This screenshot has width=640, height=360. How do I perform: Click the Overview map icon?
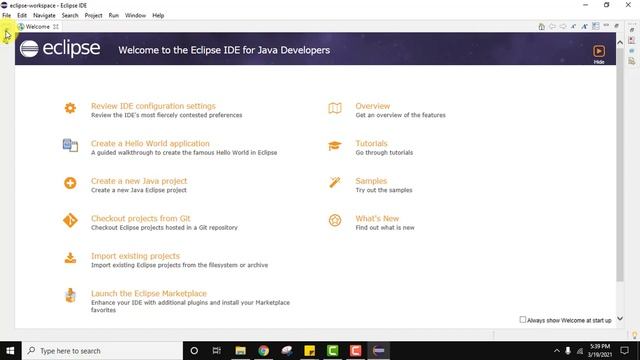pos(335,108)
